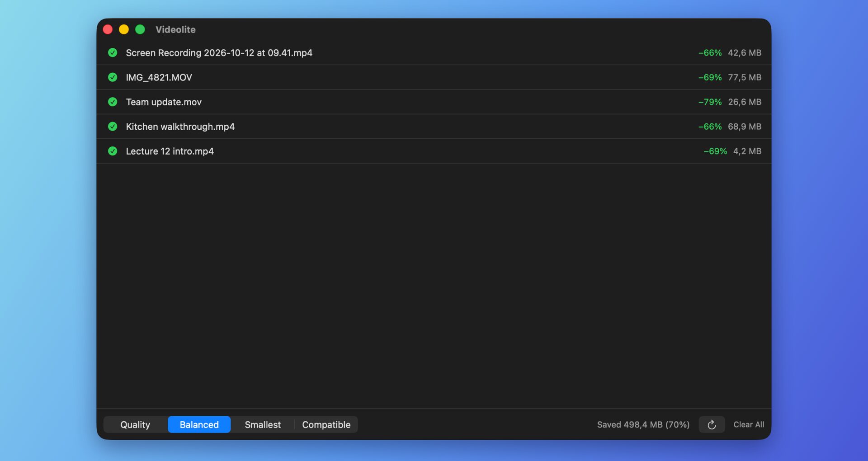868x461 pixels.
Task: Click the 77,5 MB file size
Action: click(x=745, y=77)
